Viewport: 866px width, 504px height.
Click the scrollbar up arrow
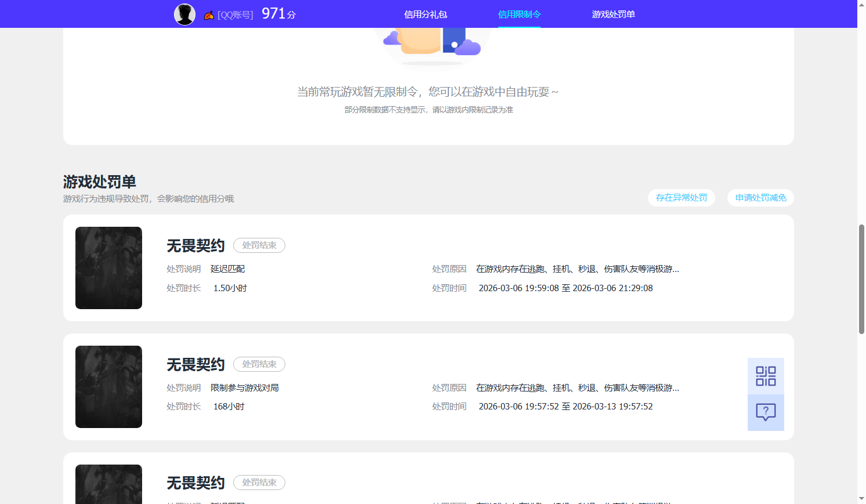click(861, 4)
